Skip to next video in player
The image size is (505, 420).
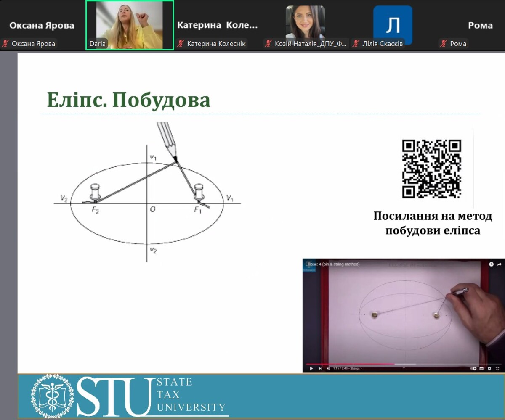320,368
